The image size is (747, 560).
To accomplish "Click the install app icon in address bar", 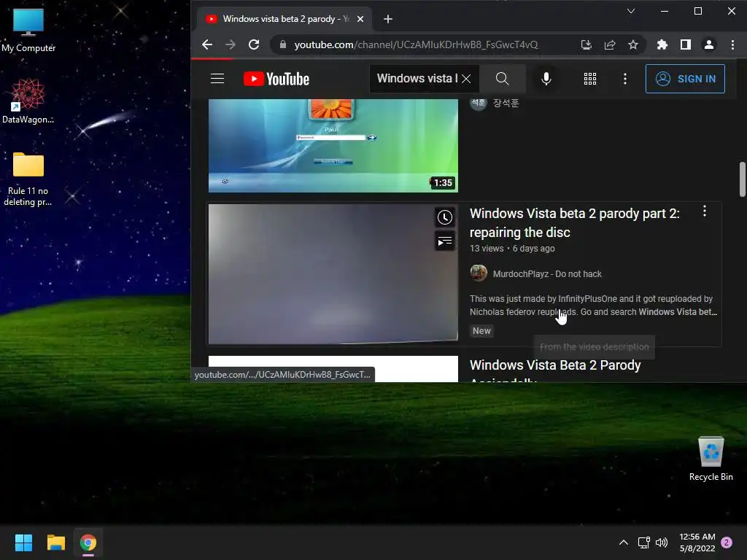I will 586,44.
